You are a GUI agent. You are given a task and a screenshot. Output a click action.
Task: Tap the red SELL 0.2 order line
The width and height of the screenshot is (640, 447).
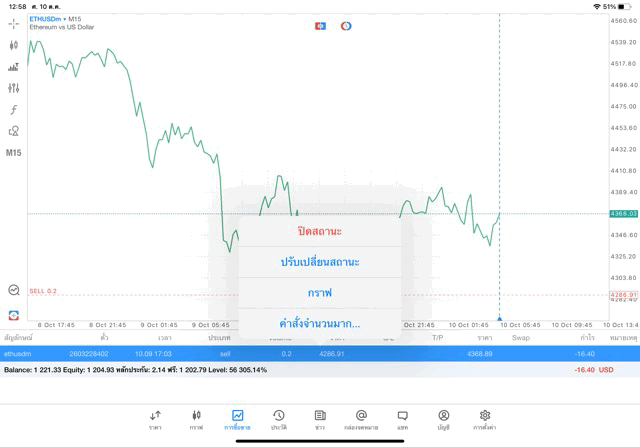[x=45, y=291]
